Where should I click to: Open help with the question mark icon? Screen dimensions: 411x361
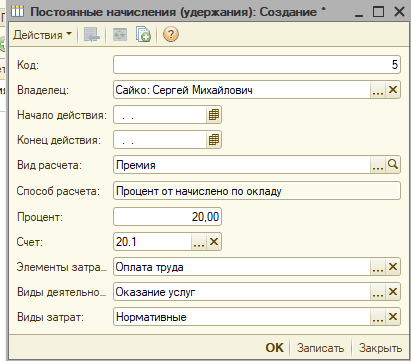(x=171, y=35)
